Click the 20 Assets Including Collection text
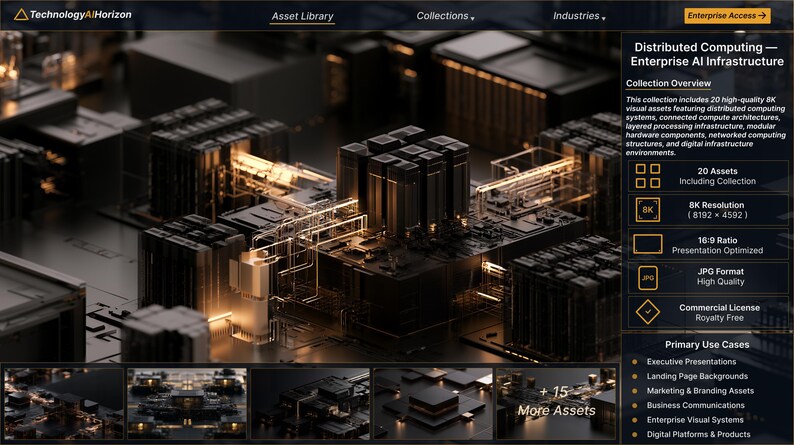 tap(717, 176)
